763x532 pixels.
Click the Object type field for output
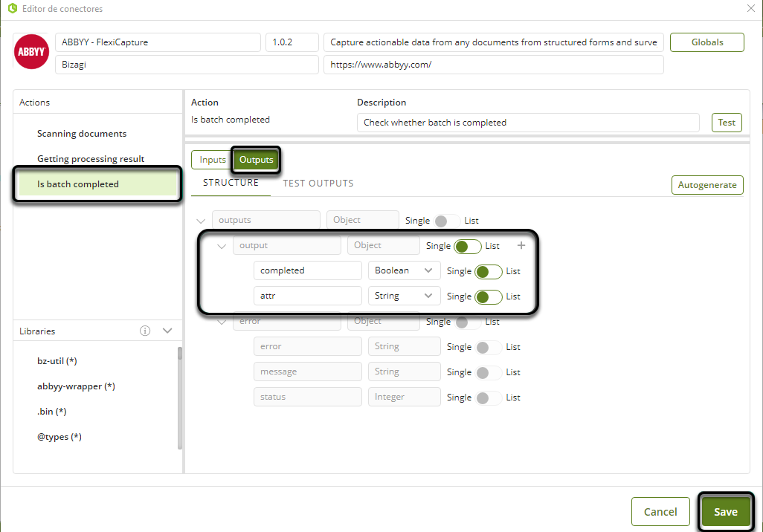(384, 245)
